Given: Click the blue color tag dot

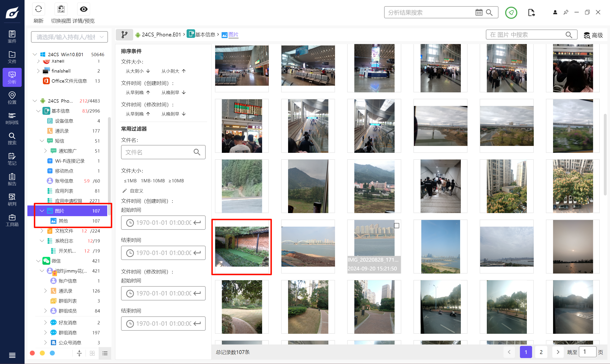Looking at the screenshot, I should coord(52,353).
